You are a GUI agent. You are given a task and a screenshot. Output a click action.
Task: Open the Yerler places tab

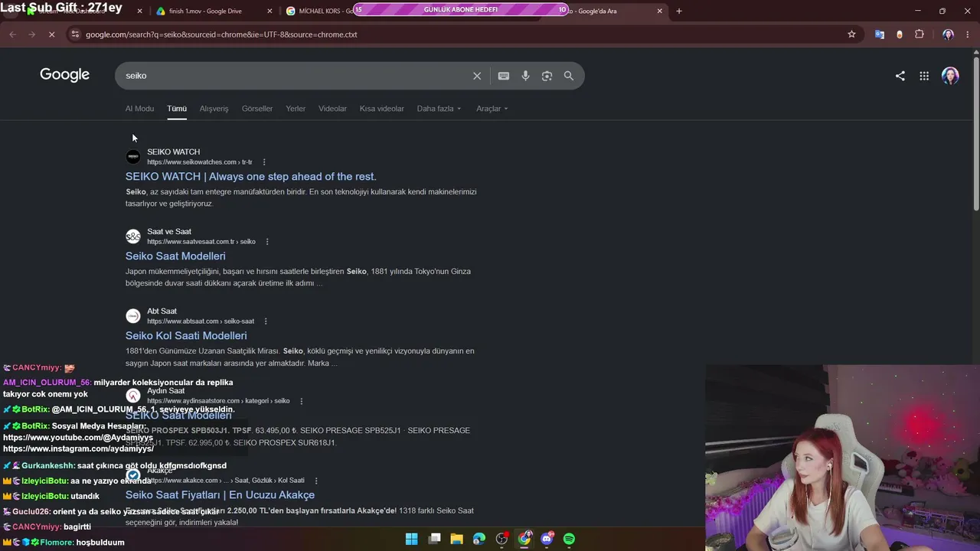click(x=296, y=109)
